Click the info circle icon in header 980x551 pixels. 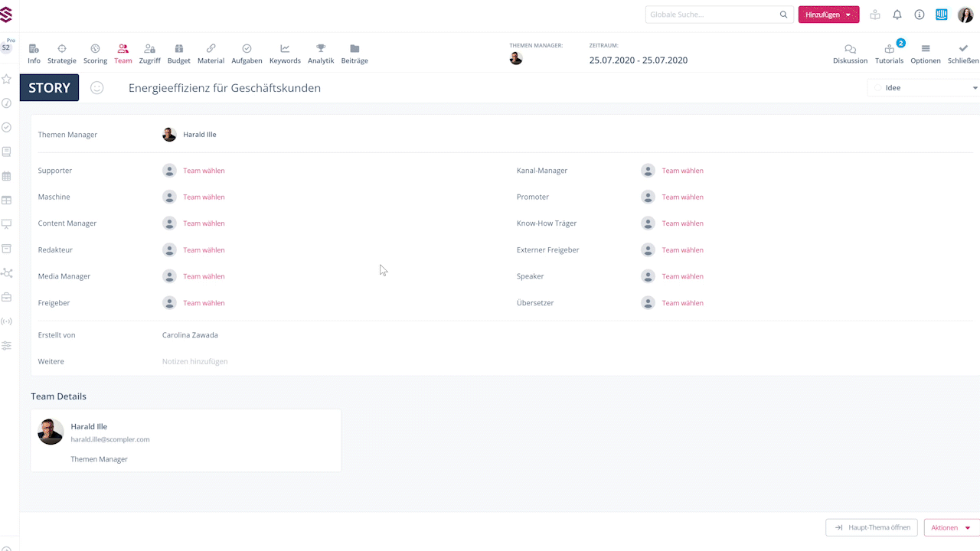[x=920, y=15]
